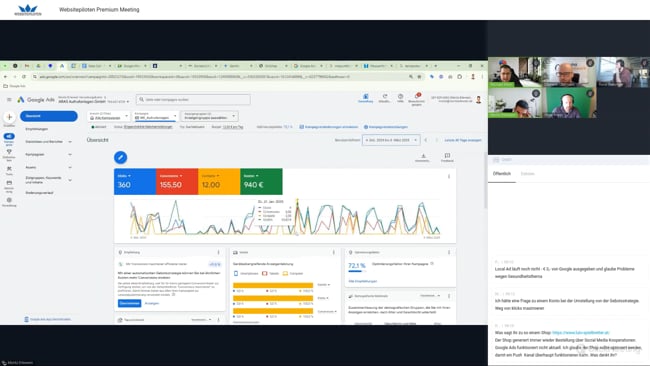Click the browser back arrow

point(5,77)
